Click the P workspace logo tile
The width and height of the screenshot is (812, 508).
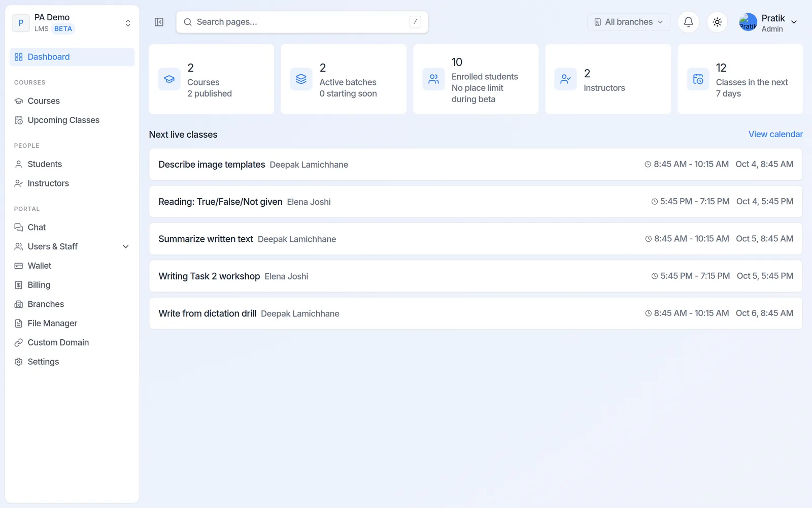point(21,23)
